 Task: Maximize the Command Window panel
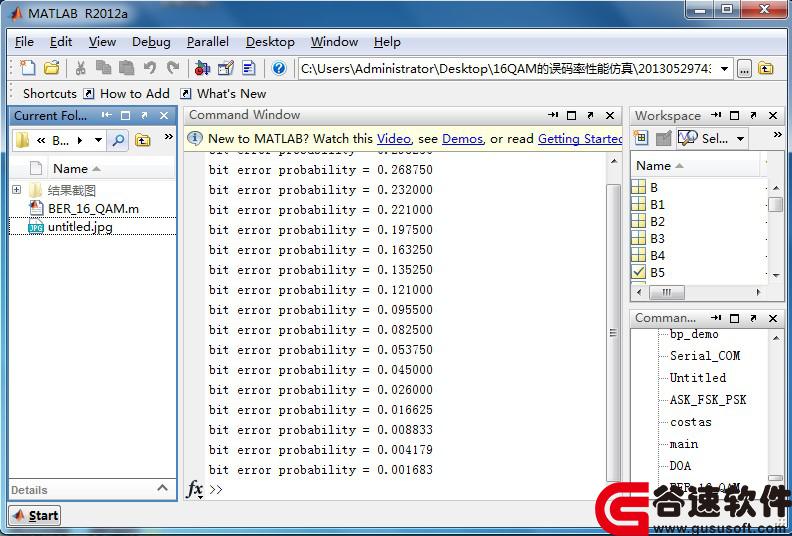pyautogui.click(x=571, y=116)
